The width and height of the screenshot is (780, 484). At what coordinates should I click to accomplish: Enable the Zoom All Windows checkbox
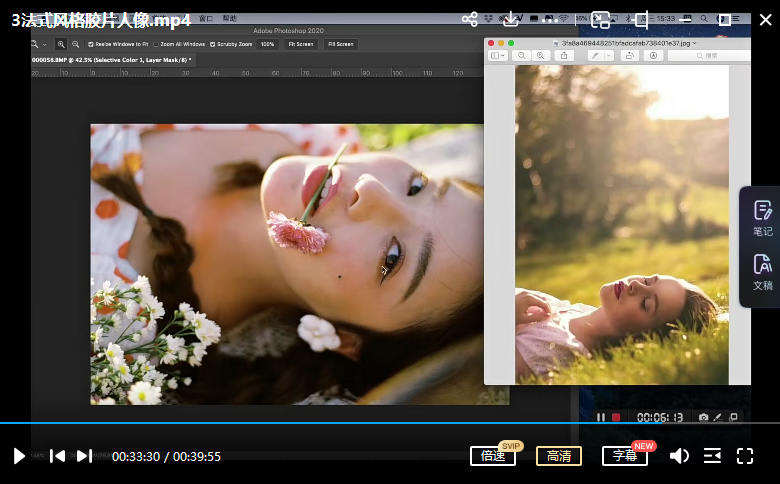[x=156, y=44]
